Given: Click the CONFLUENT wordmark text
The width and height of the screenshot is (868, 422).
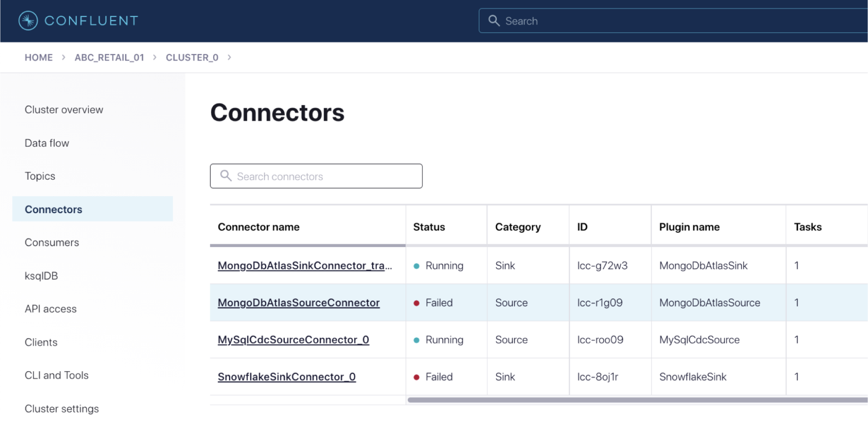Looking at the screenshot, I should [x=91, y=20].
